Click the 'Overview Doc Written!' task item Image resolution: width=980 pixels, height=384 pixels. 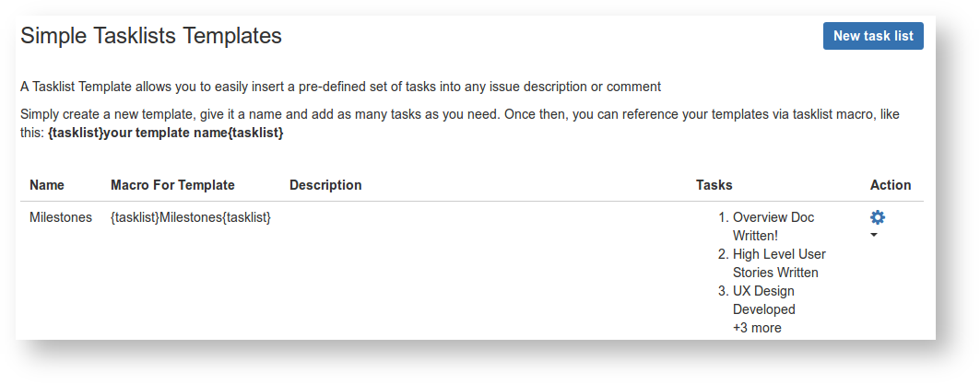[773, 227]
